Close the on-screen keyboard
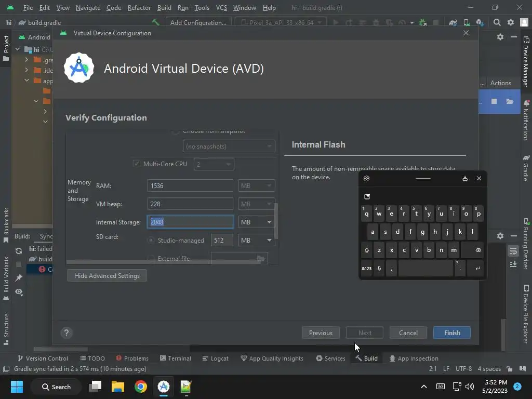This screenshot has height=399, width=532. click(478, 179)
